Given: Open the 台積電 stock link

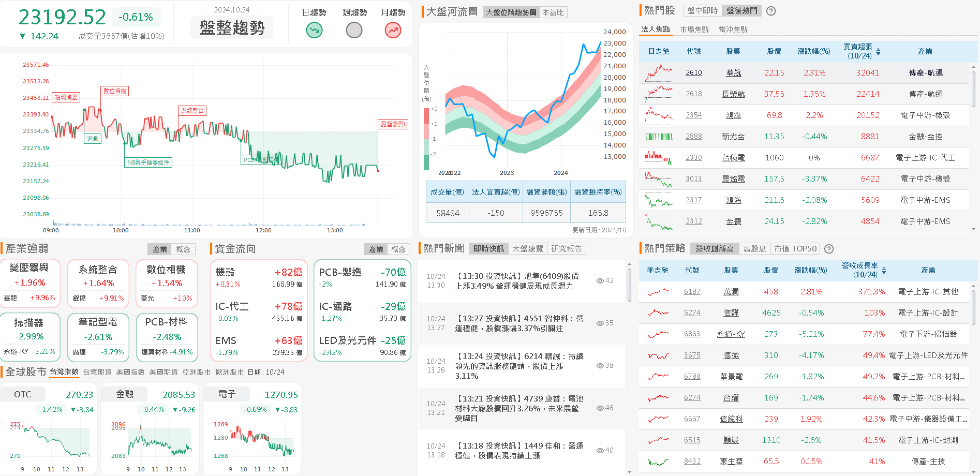Looking at the screenshot, I should 733,157.
